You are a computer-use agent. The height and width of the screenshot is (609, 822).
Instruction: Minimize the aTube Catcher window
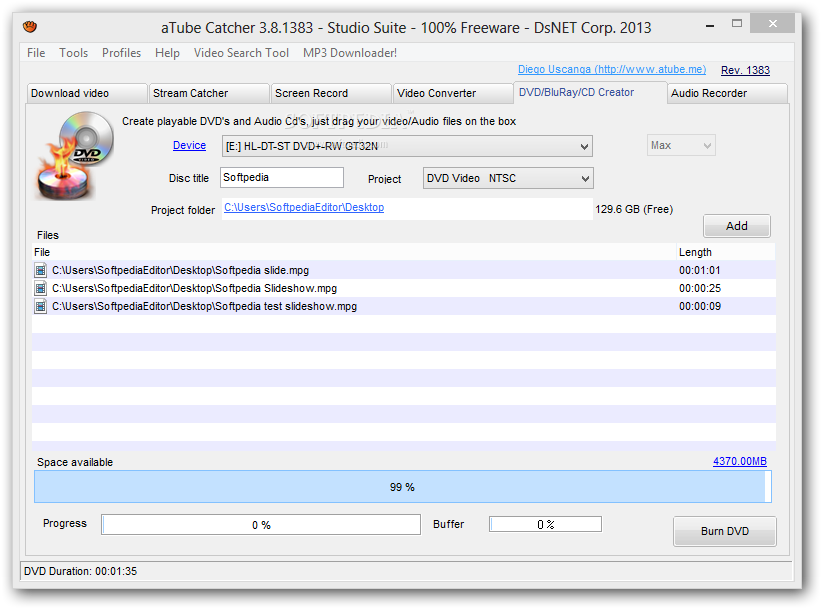[710, 25]
